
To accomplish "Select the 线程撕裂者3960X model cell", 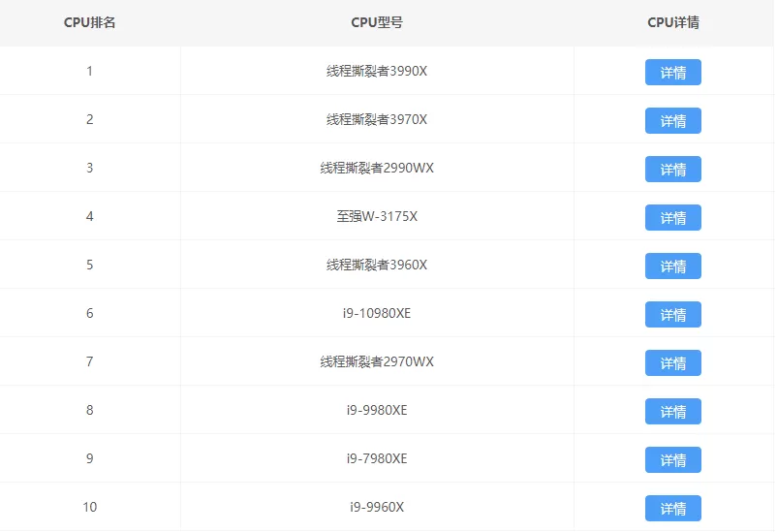I will coord(377,265).
